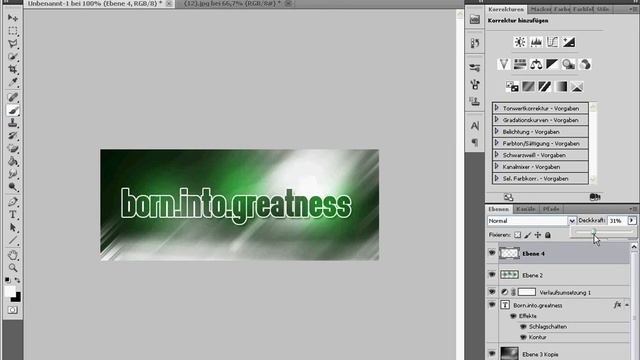Click the foreground color swatch
The height and width of the screenshot is (360, 640).
[10, 291]
